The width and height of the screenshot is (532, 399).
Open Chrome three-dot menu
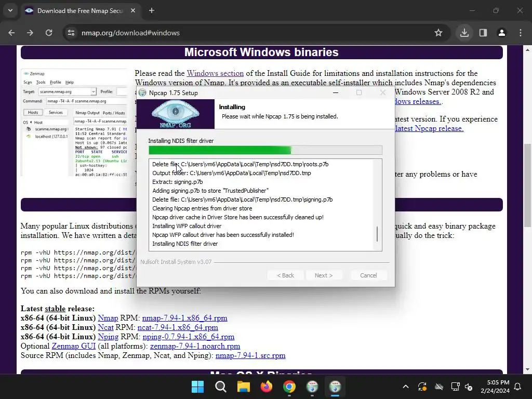pyautogui.click(x=521, y=33)
